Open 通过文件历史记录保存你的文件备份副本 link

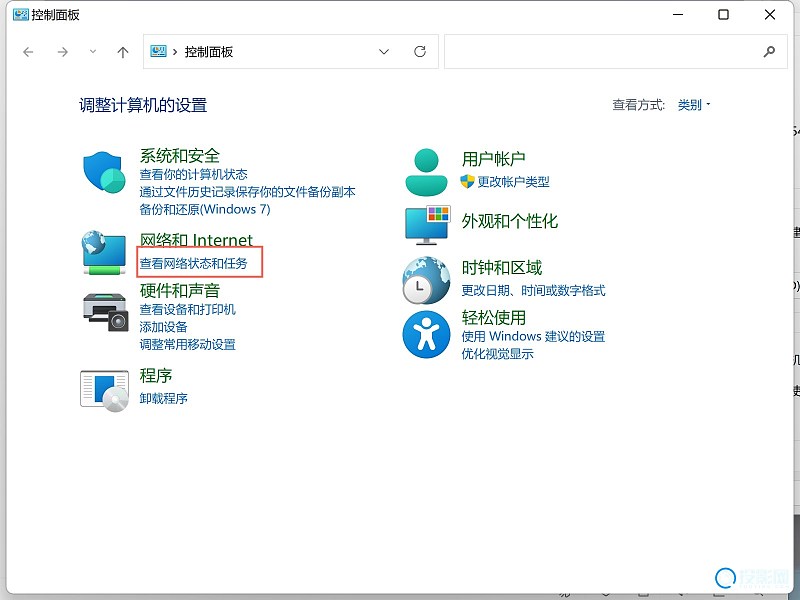(247, 192)
